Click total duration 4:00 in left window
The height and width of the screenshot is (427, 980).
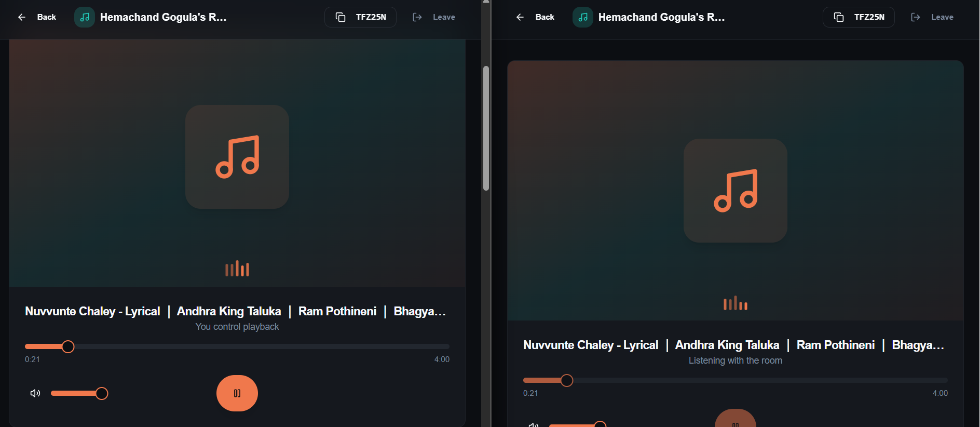pos(442,359)
